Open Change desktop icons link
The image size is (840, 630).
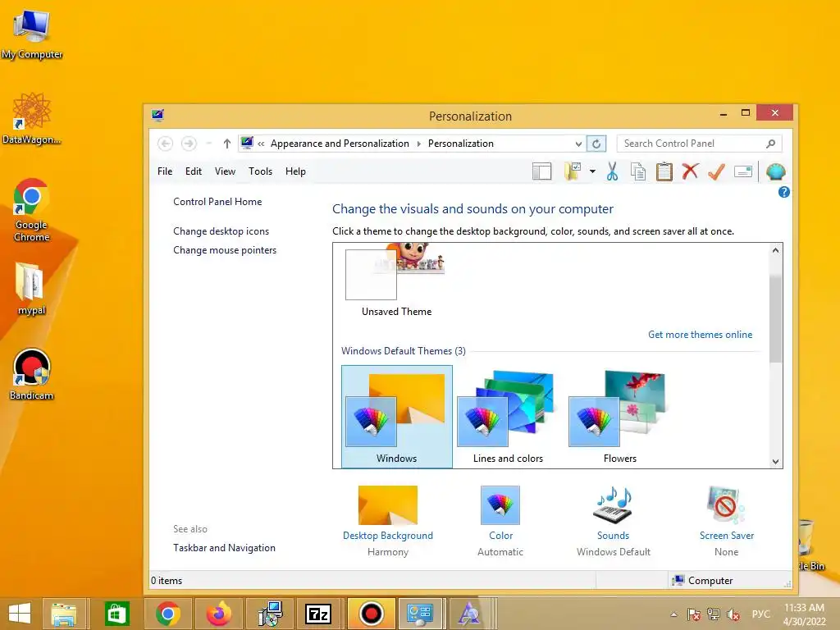coord(221,231)
